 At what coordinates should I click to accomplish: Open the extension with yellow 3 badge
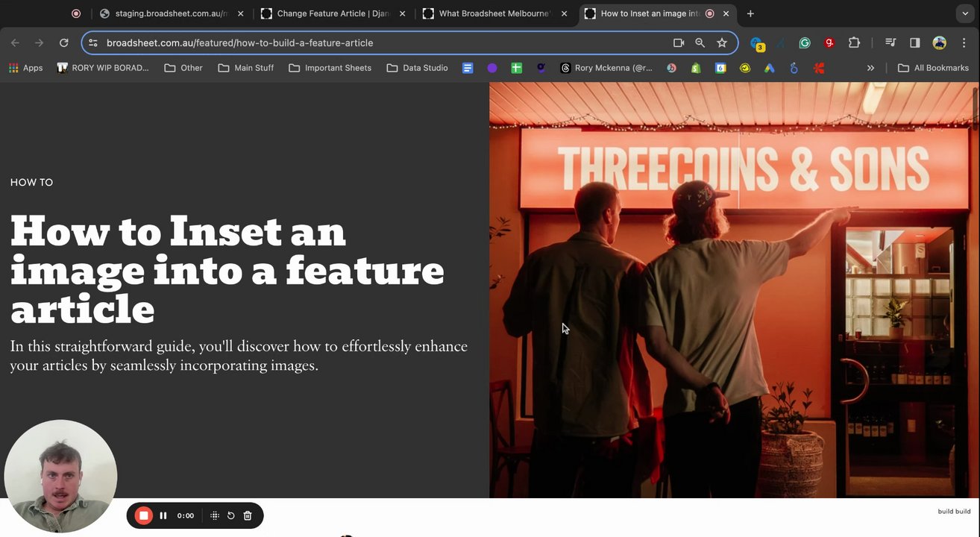[757, 44]
